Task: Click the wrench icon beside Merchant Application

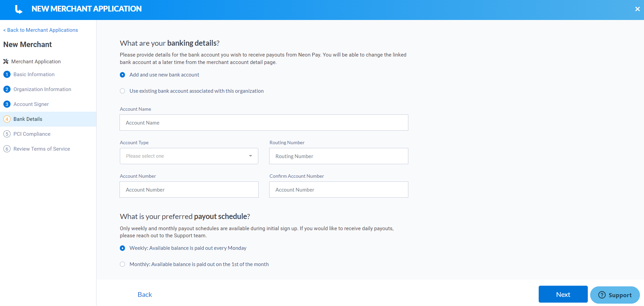Action: coord(6,61)
